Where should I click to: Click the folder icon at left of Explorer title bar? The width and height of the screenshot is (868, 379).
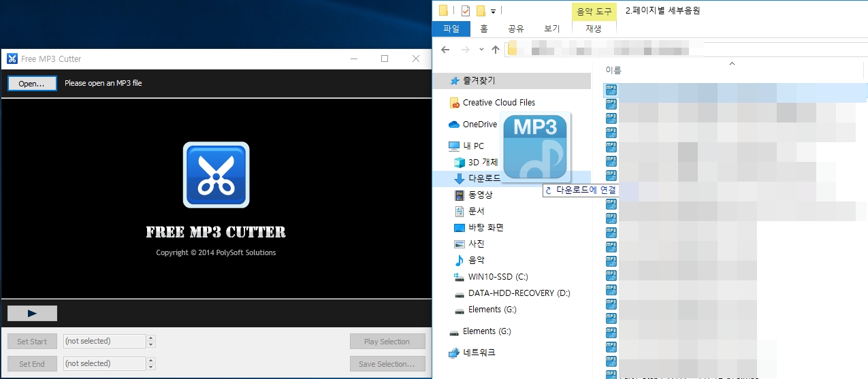click(x=444, y=10)
